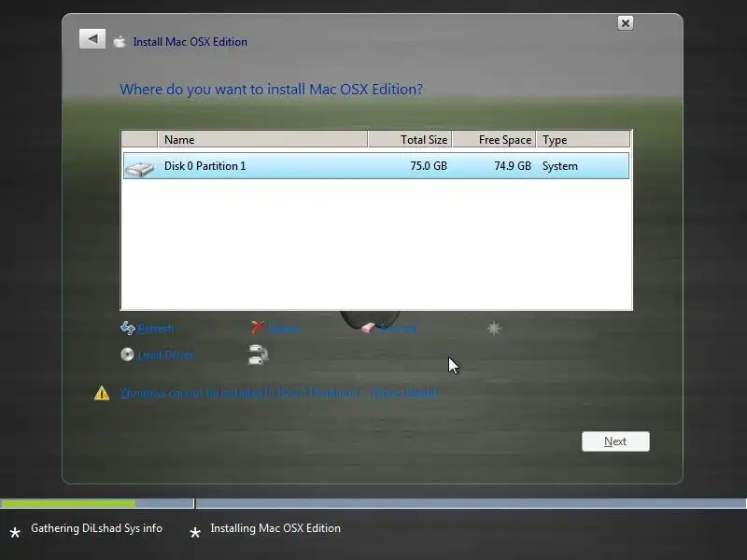This screenshot has height=560, width=747.
Task: Click the Install Mac OSX Edition title
Action: pos(190,42)
